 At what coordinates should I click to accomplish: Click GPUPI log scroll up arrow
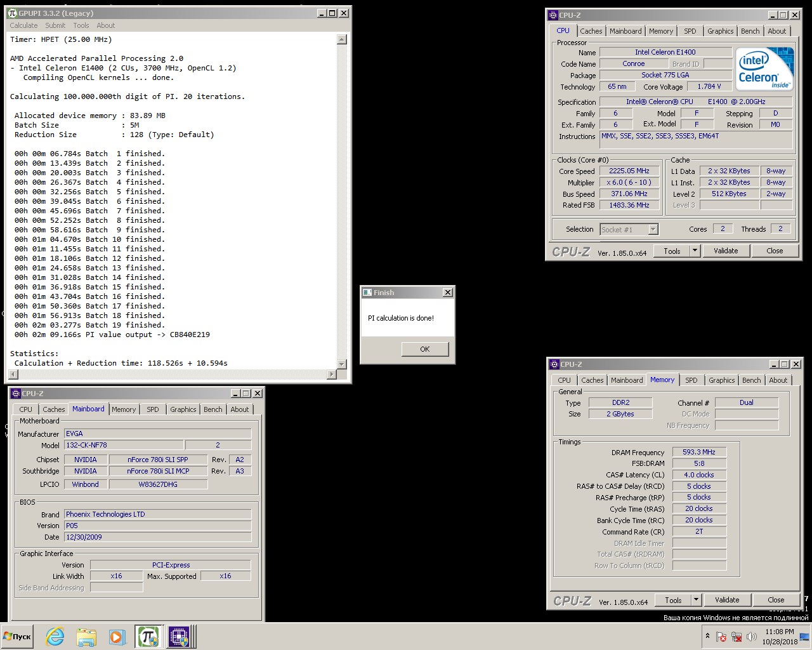(341, 39)
